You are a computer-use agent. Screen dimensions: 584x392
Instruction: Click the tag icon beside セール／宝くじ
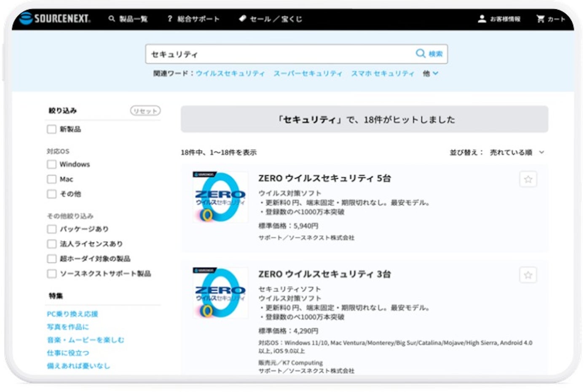tap(242, 19)
